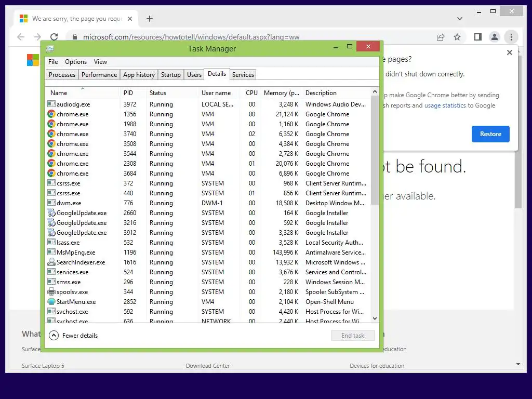
Task: Click the lsass.exe process icon
Action: coord(51,242)
